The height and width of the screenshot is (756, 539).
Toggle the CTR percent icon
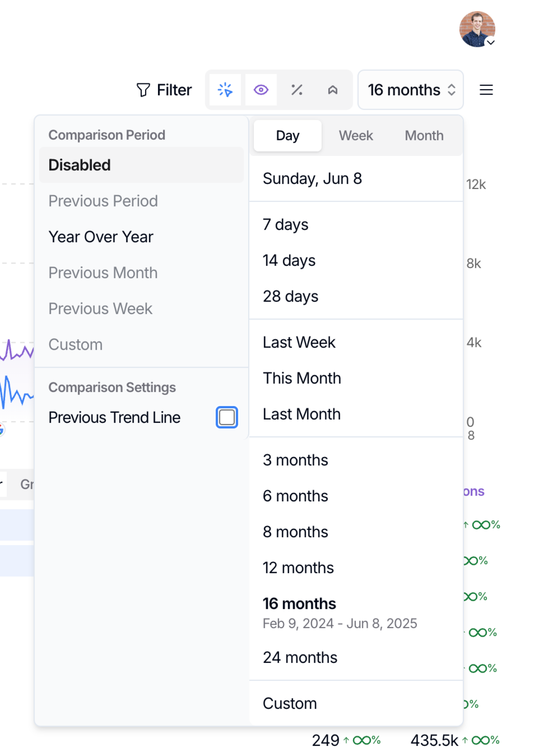[297, 90]
